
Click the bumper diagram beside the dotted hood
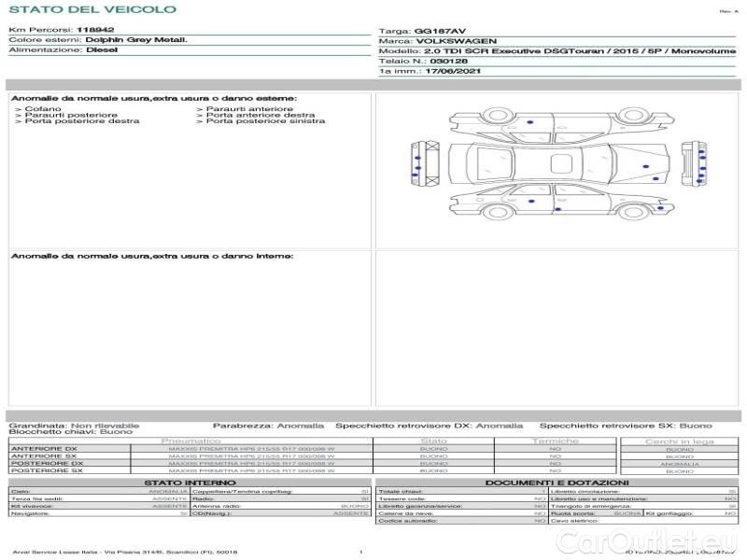click(x=694, y=163)
